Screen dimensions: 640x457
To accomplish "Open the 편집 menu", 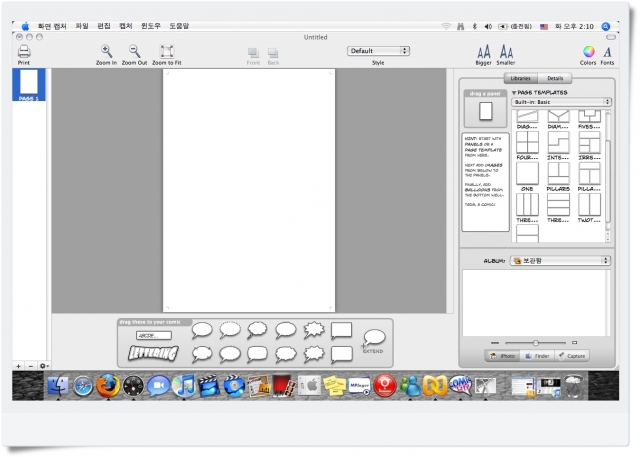I will coord(104,26).
